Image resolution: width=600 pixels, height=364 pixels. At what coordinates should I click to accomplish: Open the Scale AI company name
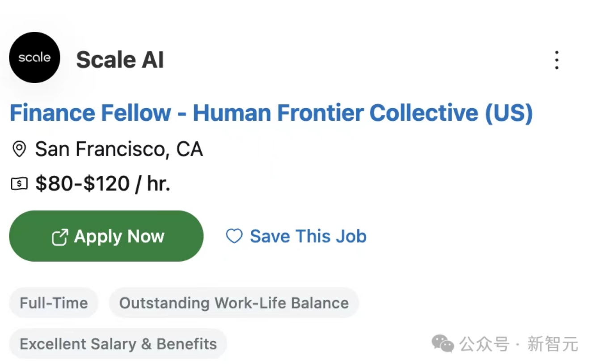coord(120,60)
